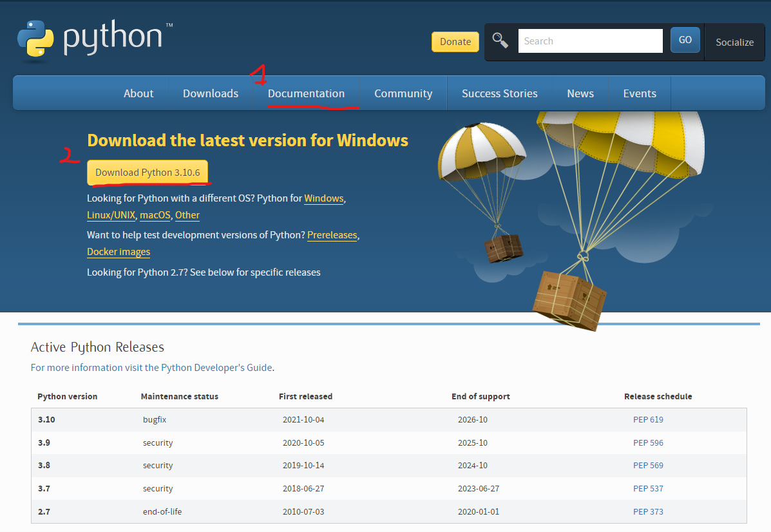771x532 pixels.
Task: Click the First released column header
Action: point(305,396)
